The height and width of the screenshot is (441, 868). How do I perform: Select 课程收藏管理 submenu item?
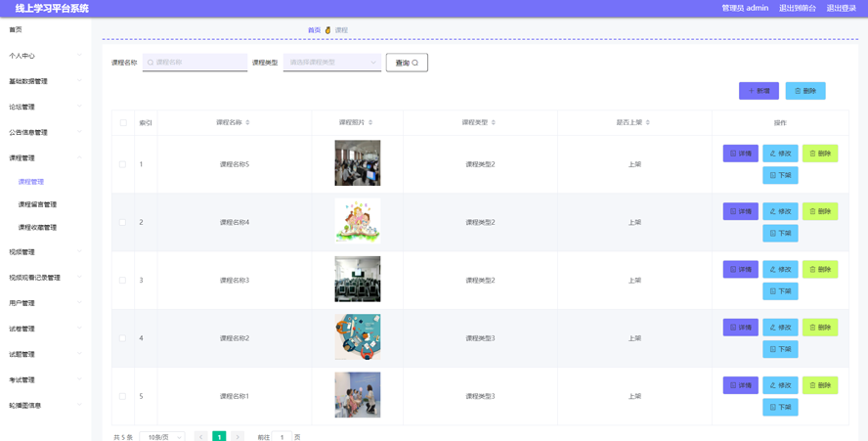click(x=37, y=227)
